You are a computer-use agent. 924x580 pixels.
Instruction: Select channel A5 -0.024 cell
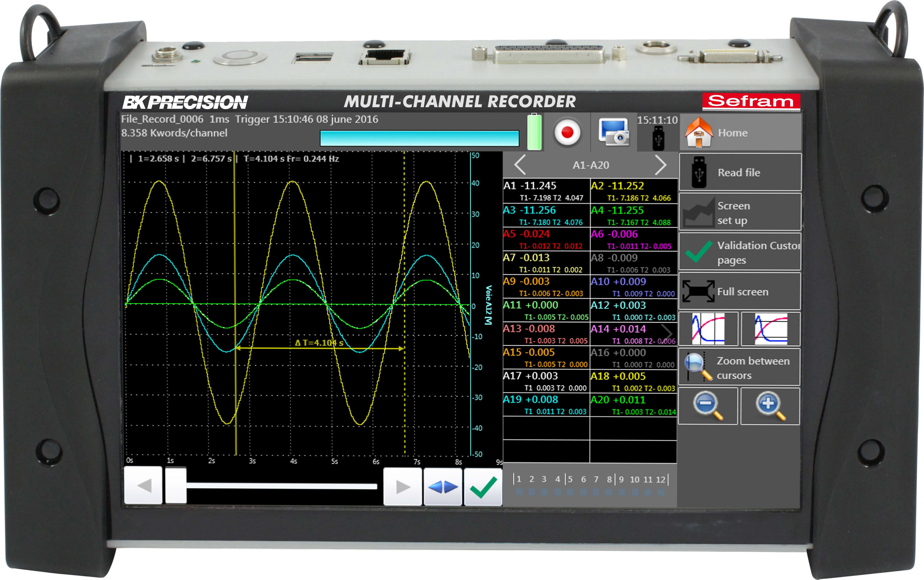coord(546,239)
